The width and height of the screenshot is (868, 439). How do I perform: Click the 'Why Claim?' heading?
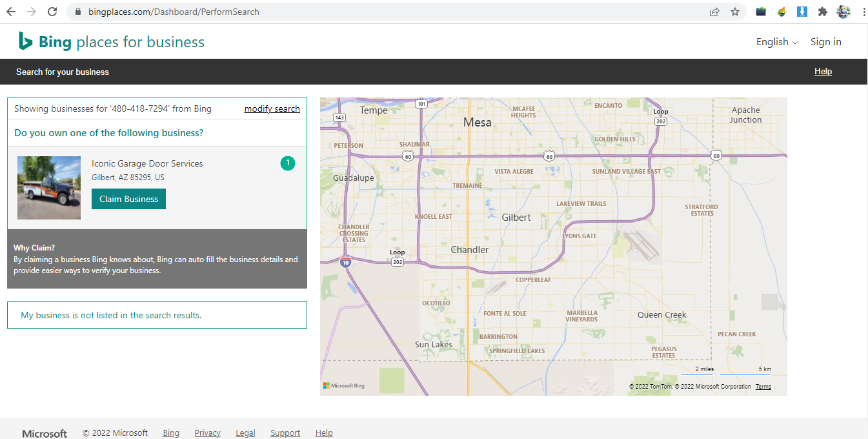[34, 248]
